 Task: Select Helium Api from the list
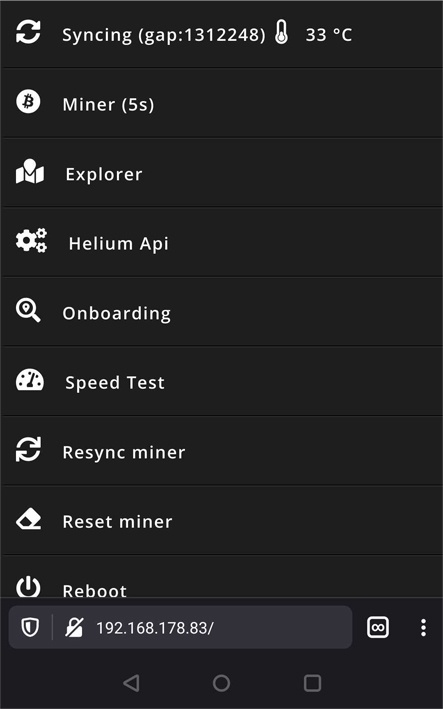(222, 242)
